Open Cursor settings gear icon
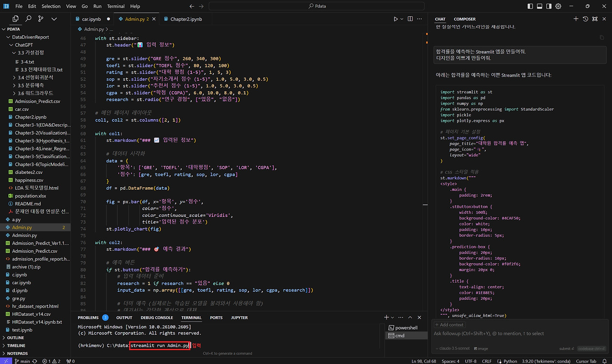The image size is (612, 364). coord(558,6)
